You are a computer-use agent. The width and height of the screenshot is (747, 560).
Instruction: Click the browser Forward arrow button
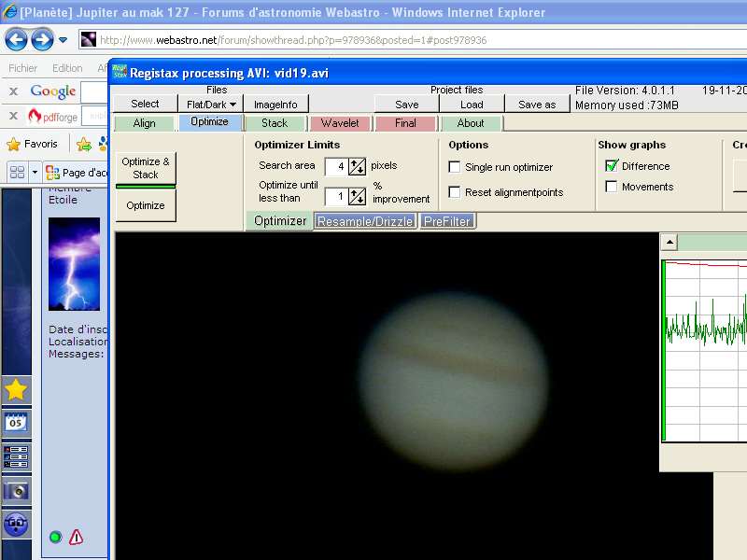click(x=42, y=40)
